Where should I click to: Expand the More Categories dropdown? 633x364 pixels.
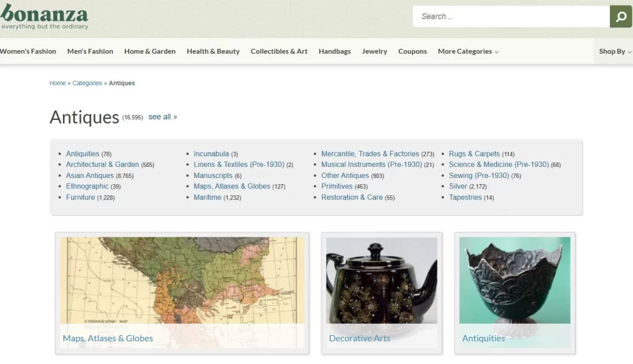(467, 51)
